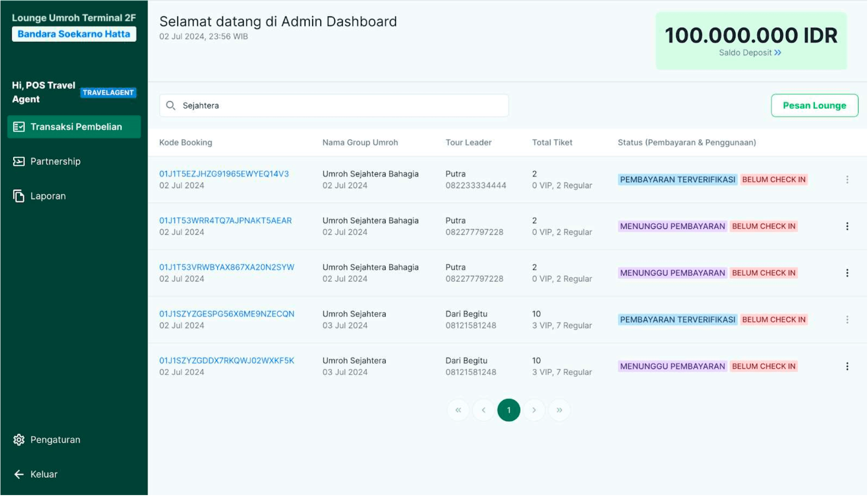Click the 100.000.000 IDR balance amount
This screenshot has height=496, width=868.
(x=751, y=35)
